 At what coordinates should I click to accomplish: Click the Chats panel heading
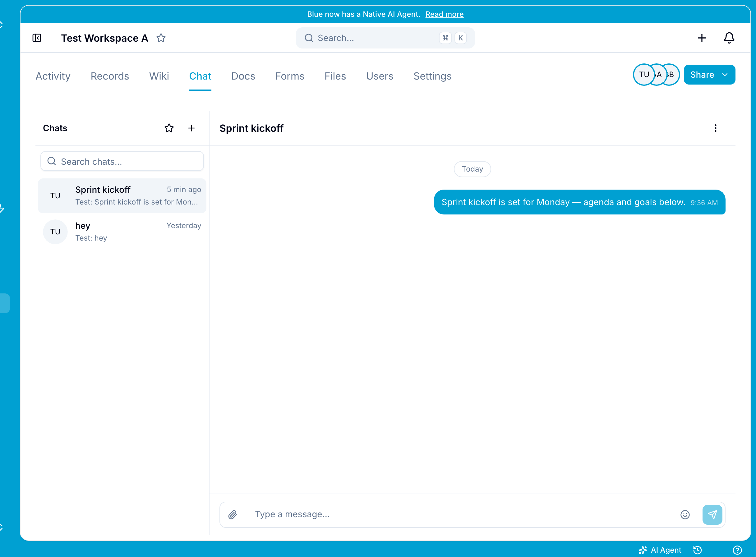coord(55,128)
